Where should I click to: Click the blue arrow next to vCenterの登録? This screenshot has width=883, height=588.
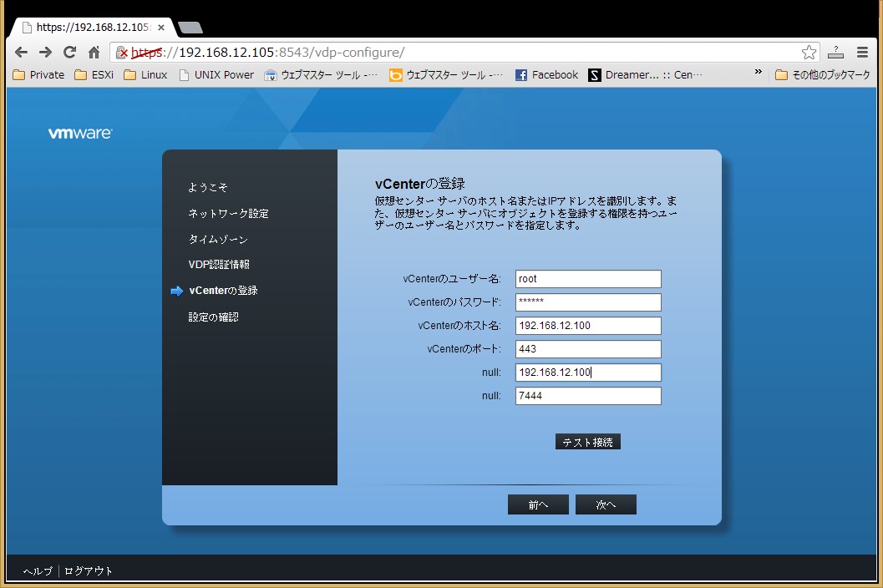coord(177,291)
